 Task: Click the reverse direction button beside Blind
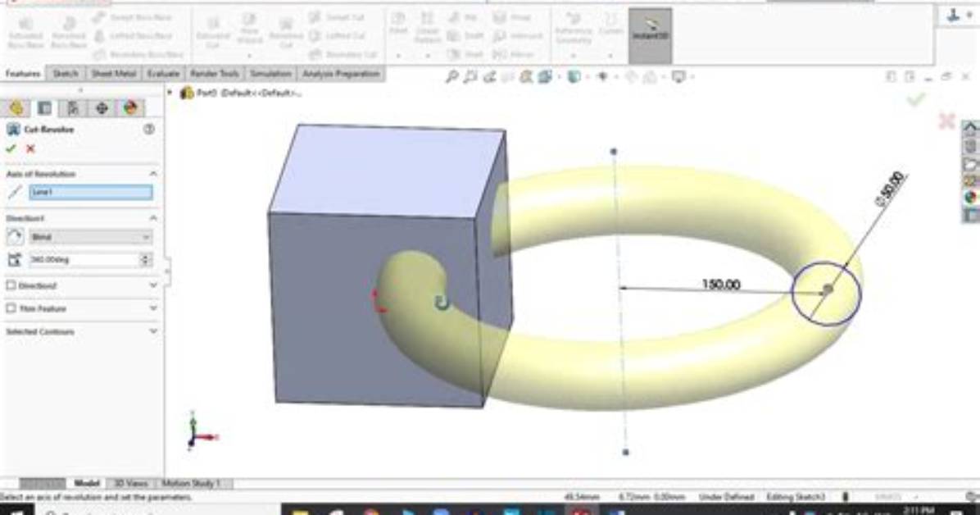[x=15, y=237]
